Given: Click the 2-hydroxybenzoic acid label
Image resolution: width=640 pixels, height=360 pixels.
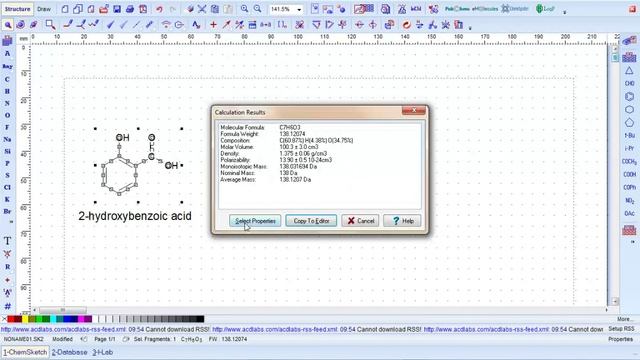Looking at the screenshot, I should pos(135,216).
